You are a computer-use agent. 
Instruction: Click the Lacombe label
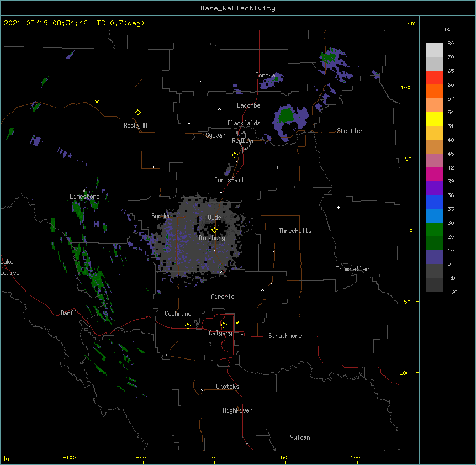tap(248, 105)
